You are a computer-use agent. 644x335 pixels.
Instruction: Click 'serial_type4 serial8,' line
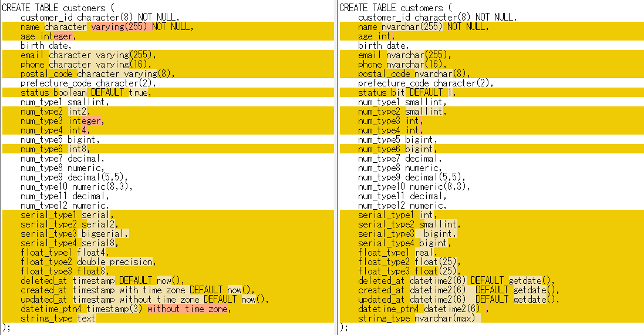click(69, 243)
